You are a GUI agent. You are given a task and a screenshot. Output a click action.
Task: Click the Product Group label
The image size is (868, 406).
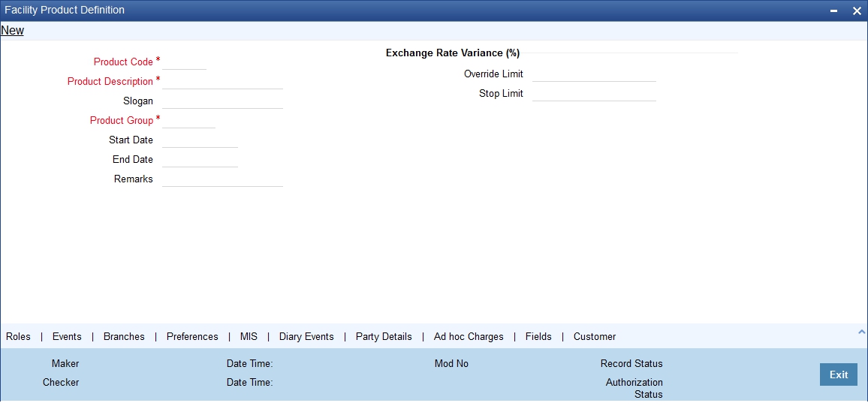[x=121, y=121]
